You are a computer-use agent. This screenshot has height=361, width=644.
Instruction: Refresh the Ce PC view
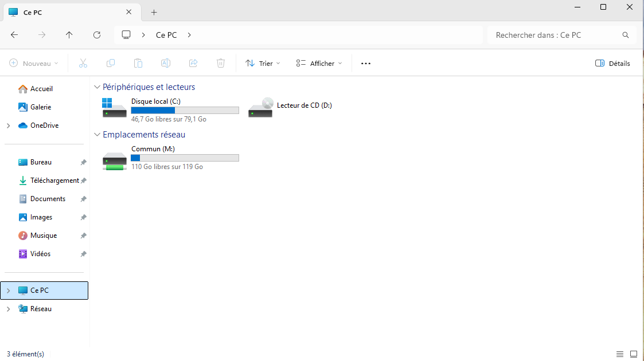tap(97, 35)
